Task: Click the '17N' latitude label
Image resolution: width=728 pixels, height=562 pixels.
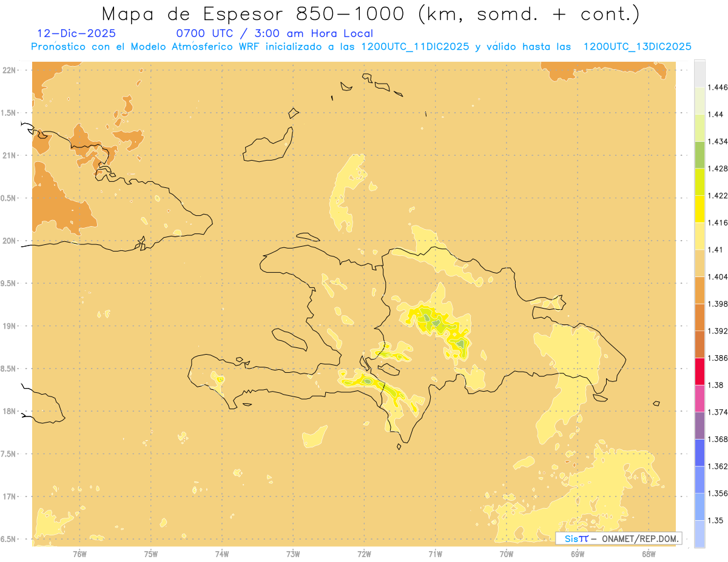Action: pos(10,497)
